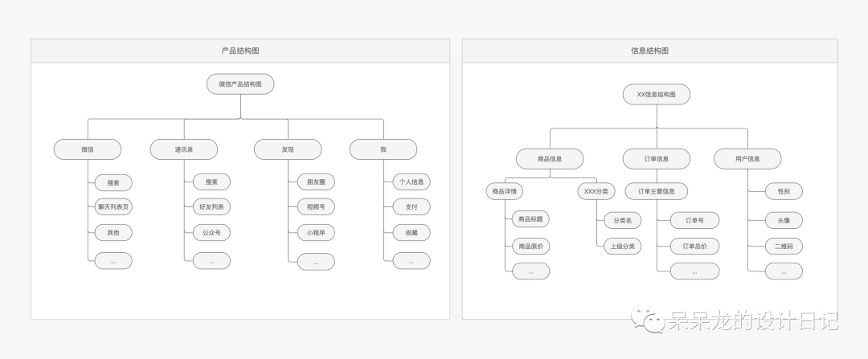Select the 个人信息 node

(x=411, y=182)
